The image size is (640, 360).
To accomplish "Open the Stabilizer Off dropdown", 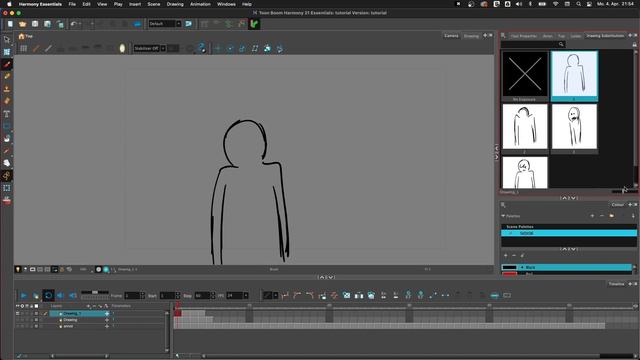I will (150, 49).
